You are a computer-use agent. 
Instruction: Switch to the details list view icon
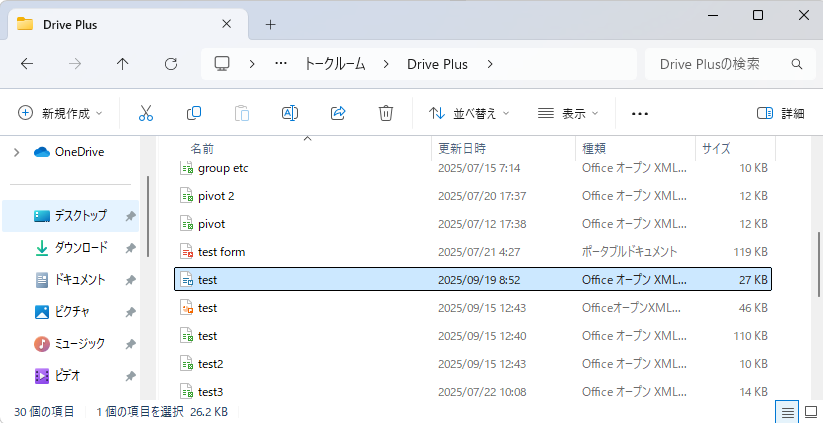[x=787, y=412]
